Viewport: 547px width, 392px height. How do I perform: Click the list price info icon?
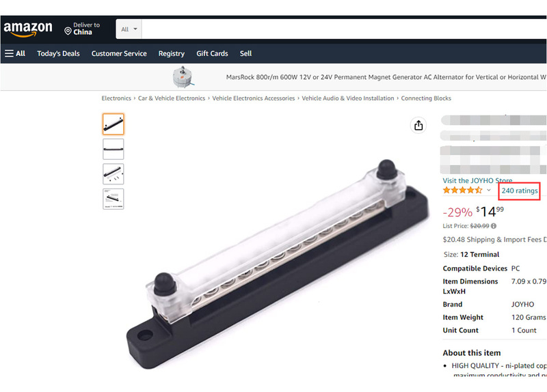(493, 226)
